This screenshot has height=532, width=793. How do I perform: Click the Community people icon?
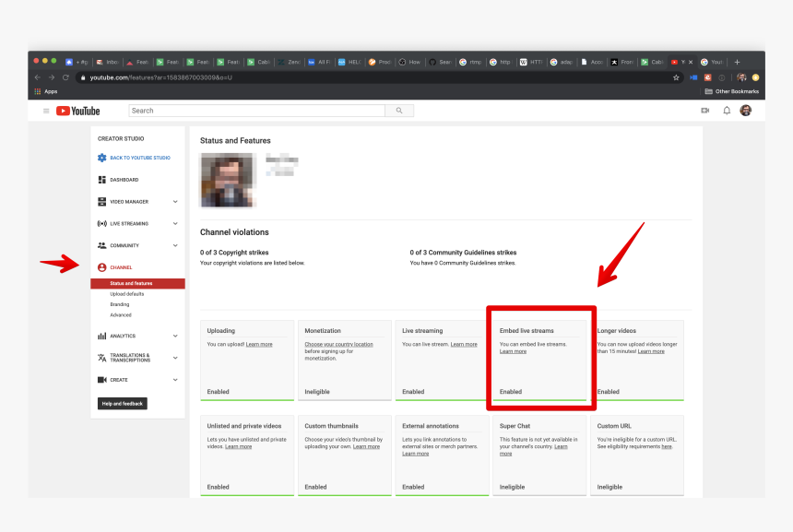[x=102, y=245]
